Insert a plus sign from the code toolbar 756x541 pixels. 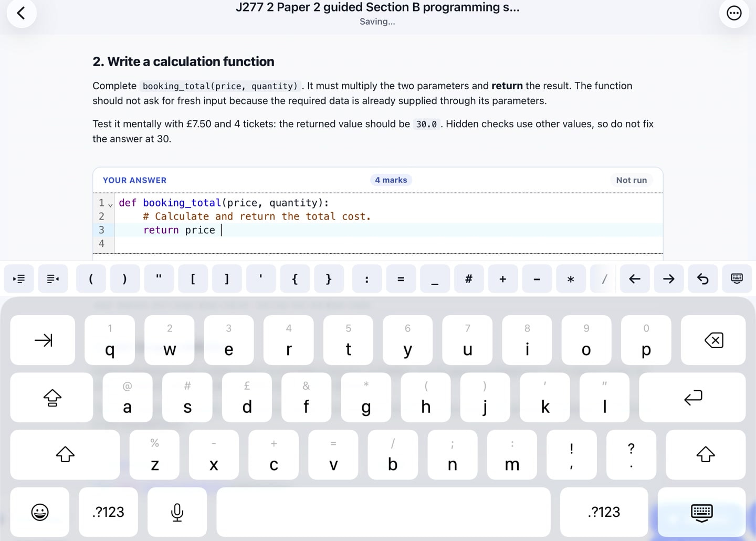click(x=503, y=279)
